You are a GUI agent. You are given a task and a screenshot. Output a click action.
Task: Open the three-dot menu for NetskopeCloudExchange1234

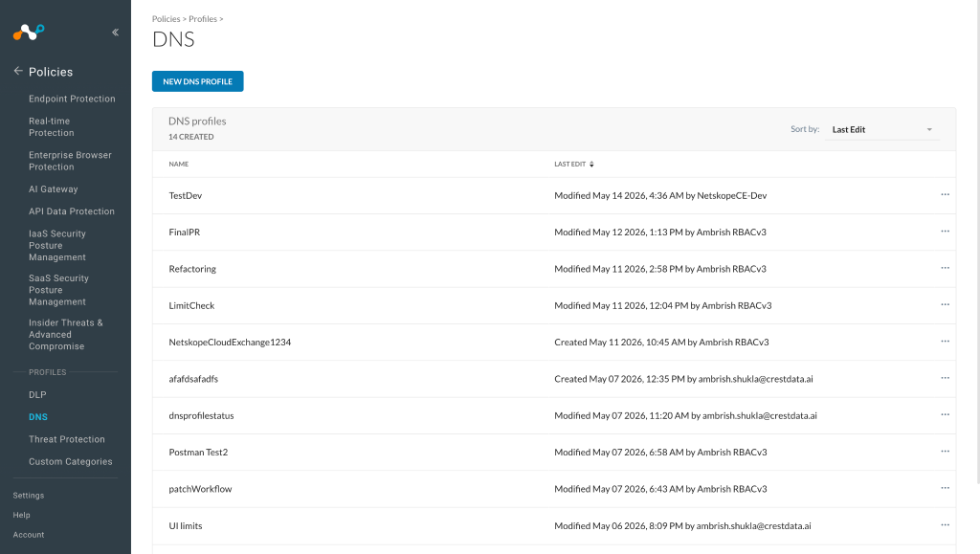click(x=945, y=342)
